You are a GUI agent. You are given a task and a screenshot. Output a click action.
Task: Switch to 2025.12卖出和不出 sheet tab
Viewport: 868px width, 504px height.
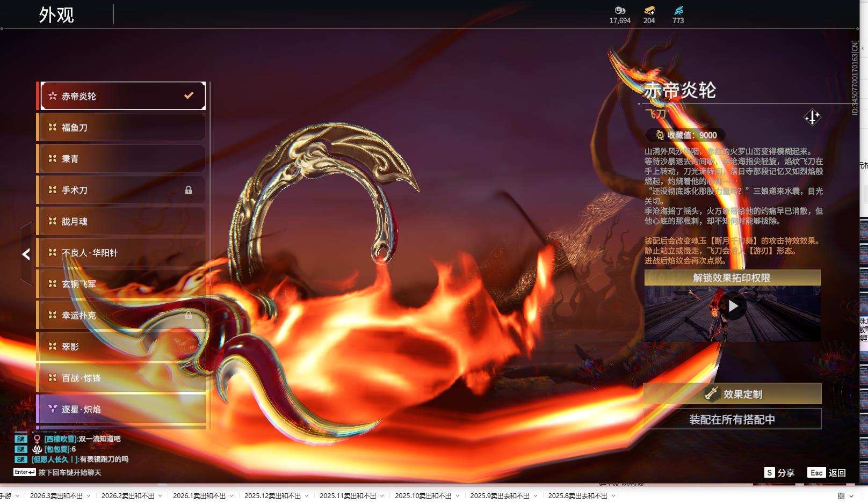tap(273, 496)
